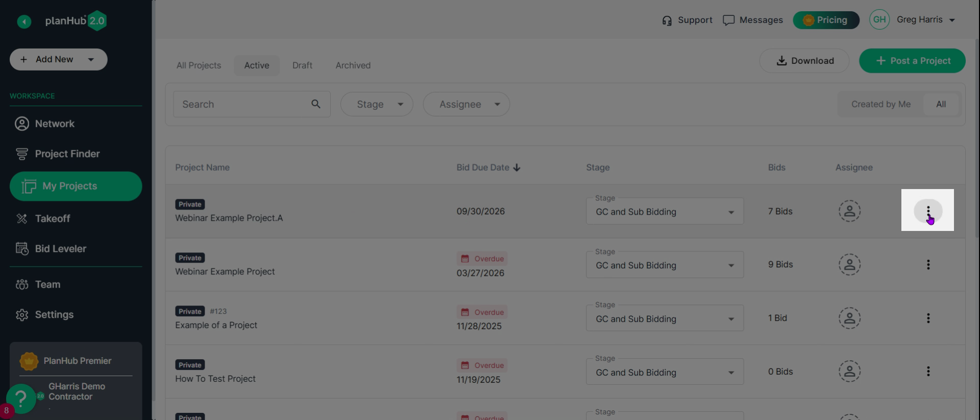Click the #123 project number
Viewport: 980px width, 420px height.
click(x=218, y=311)
